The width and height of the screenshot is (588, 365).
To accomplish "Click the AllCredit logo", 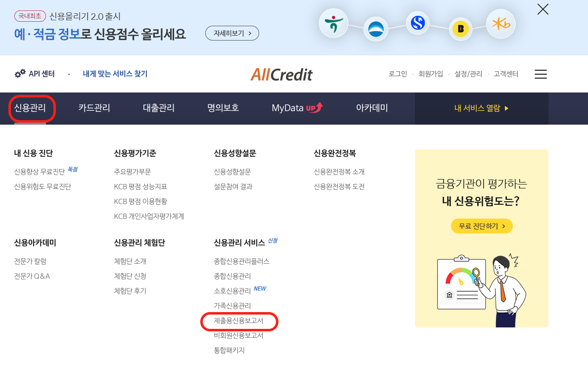I will point(281,74).
